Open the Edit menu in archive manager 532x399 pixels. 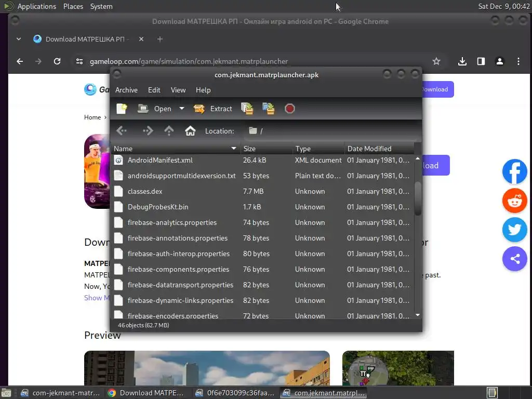coord(154,90)
